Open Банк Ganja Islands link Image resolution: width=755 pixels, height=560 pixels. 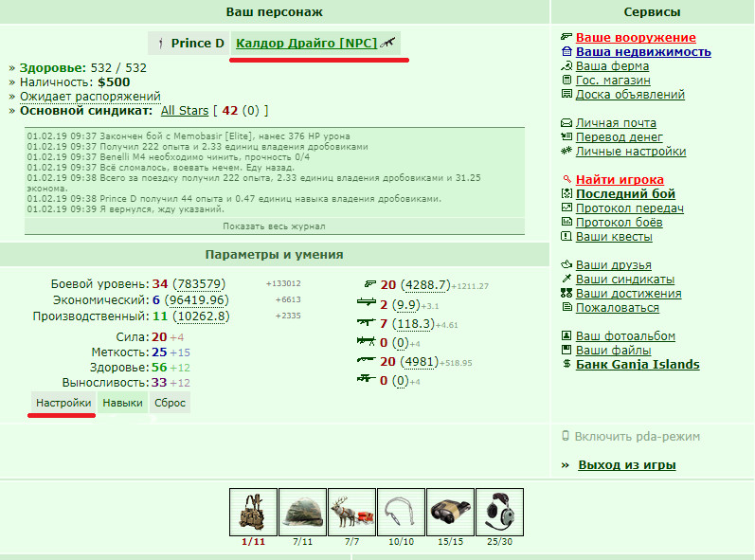(x=638, y=364)
